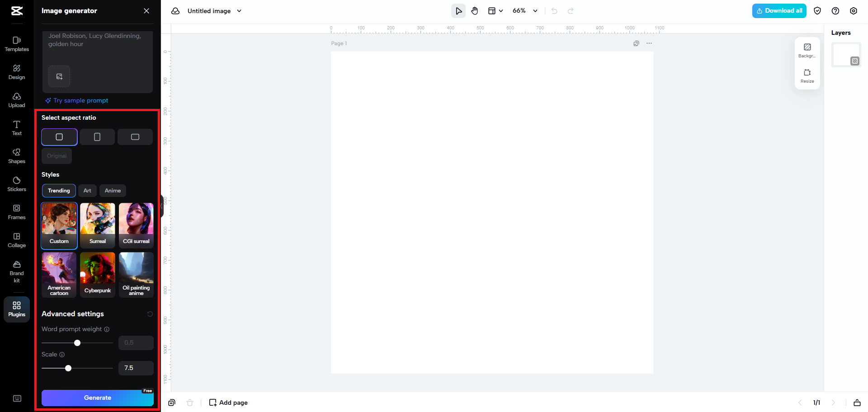Select the Text tool from the sidebar

pyautogui.click(x=16, y=128)
